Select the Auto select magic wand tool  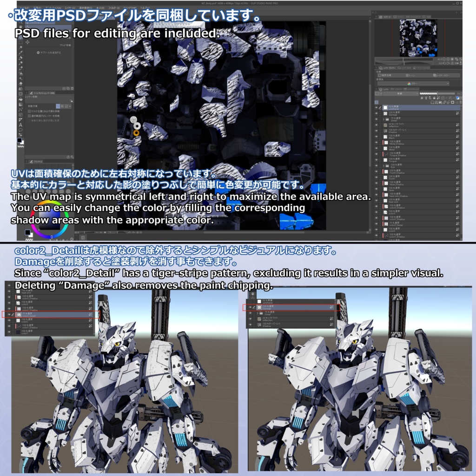20,47
